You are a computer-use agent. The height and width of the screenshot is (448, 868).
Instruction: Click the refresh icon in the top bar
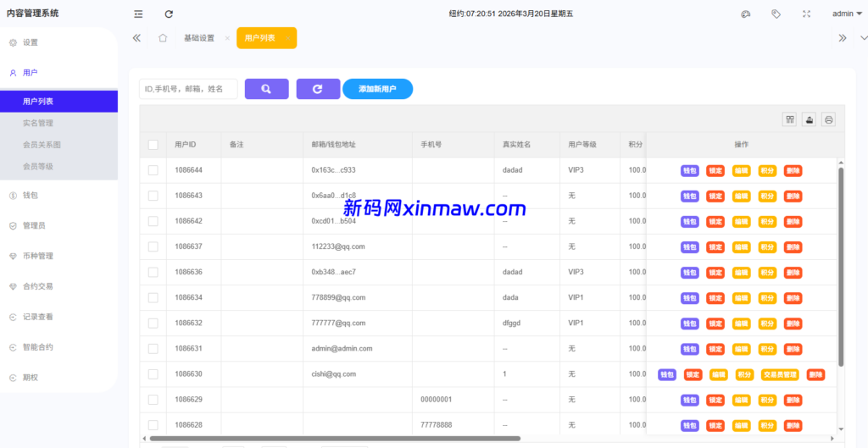pos(170,14)
